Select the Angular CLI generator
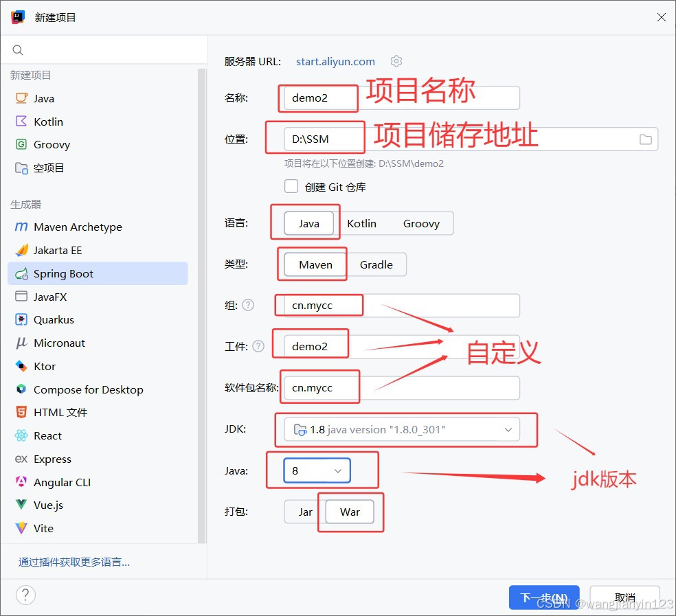This screenshot has height=616, width=676. click(98, 482)
